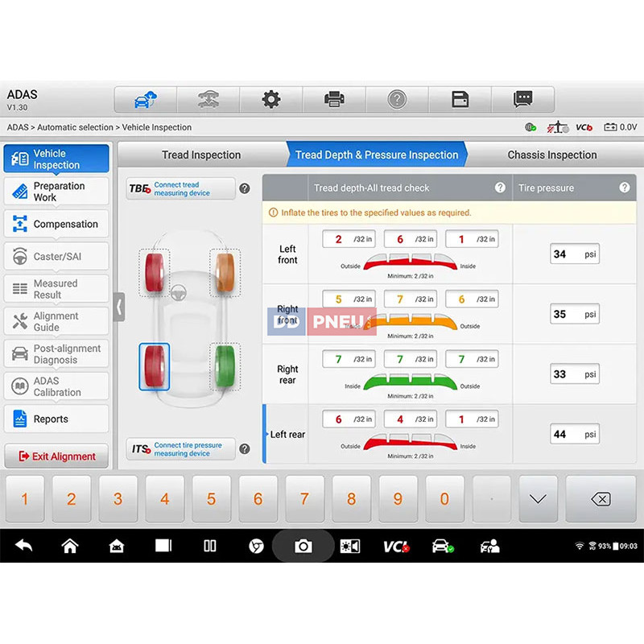This screenshot has height=644, width=644.
Task: Click the Exit Alignment button
Action: pos(56,456)
